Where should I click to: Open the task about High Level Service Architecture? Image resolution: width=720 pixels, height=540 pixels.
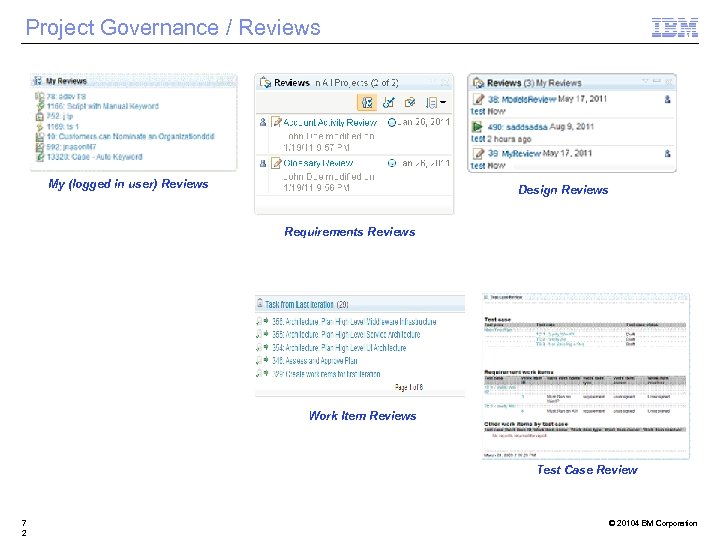pyautogui.click(x=346, y=335)
